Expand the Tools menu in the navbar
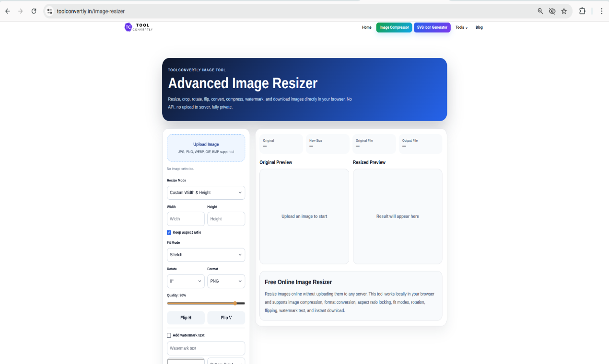 pyautogui.click(x=461, y=27)
